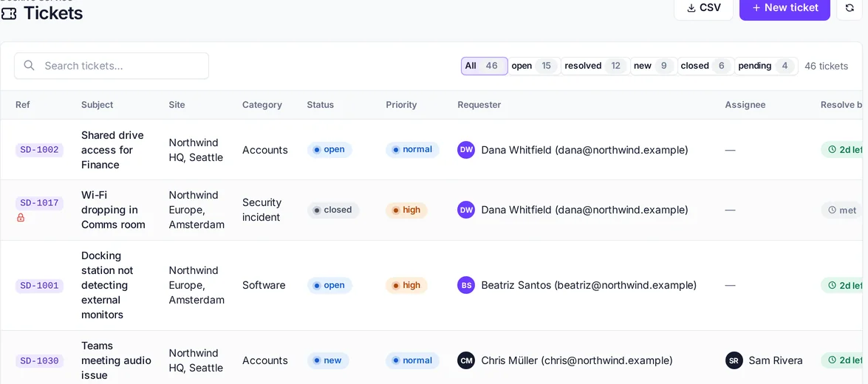Filter by pending 4 tickets tab

[x=766, y=66]
